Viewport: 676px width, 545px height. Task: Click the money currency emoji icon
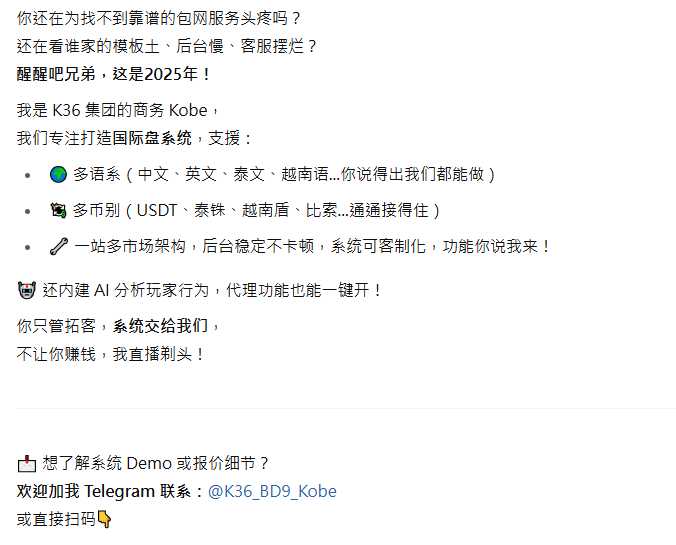(58, 210)
